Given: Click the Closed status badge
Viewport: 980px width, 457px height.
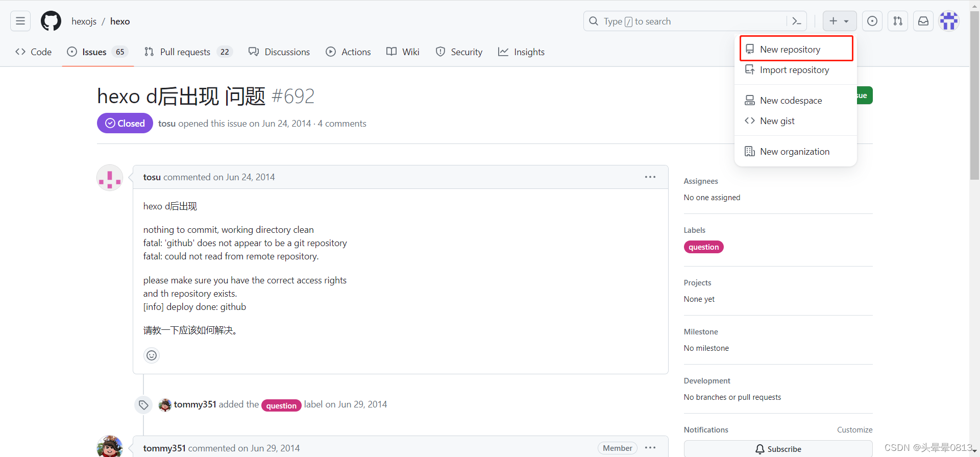Looking at the screenshot, I should (125, 123).
